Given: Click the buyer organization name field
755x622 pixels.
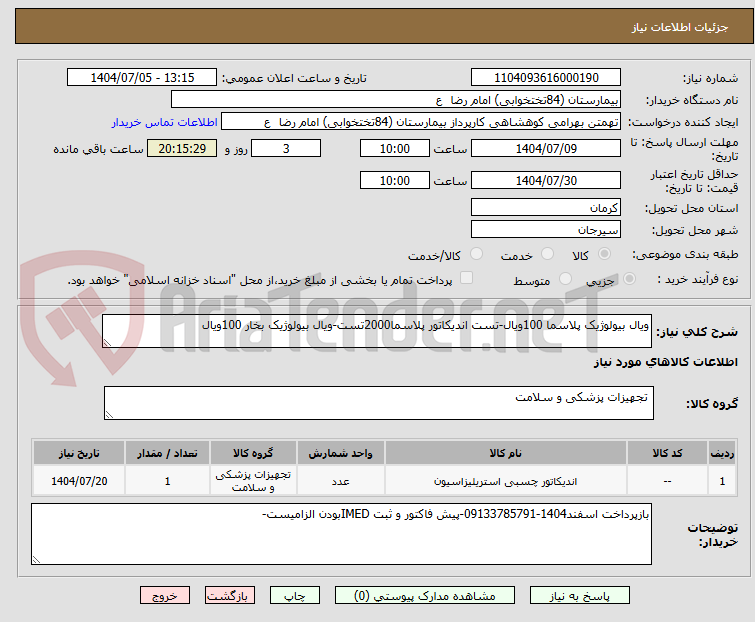Looking at the screenshot, I should coord(396,100).
